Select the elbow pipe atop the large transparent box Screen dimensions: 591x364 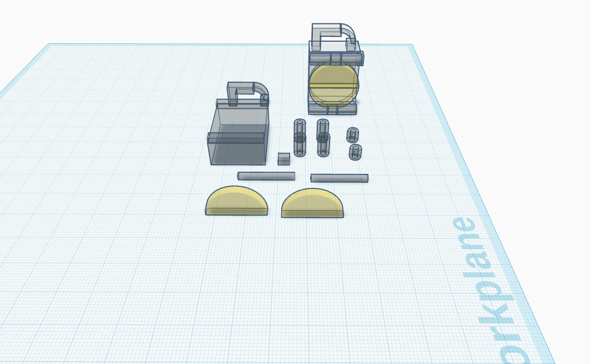(248, 93)
